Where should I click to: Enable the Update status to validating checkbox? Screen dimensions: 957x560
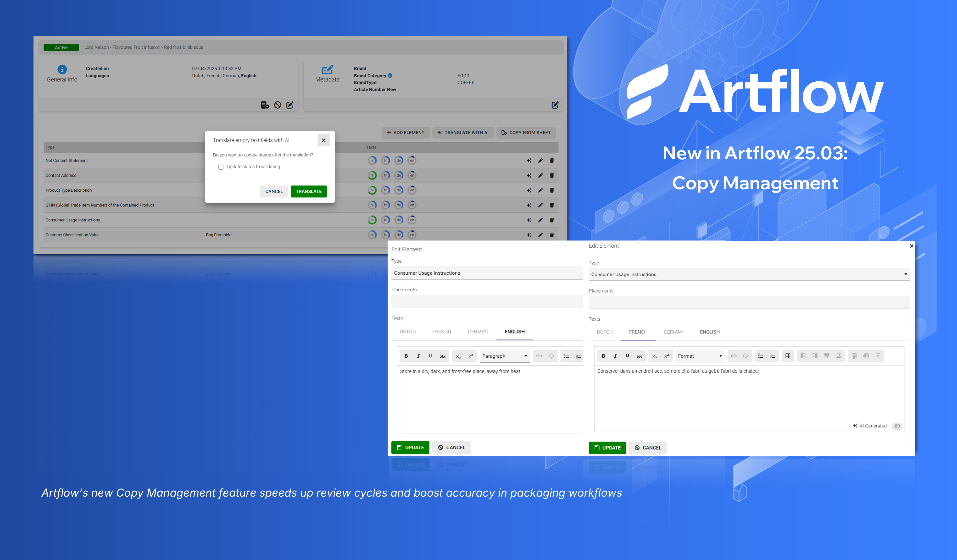[x=221, y=167]
